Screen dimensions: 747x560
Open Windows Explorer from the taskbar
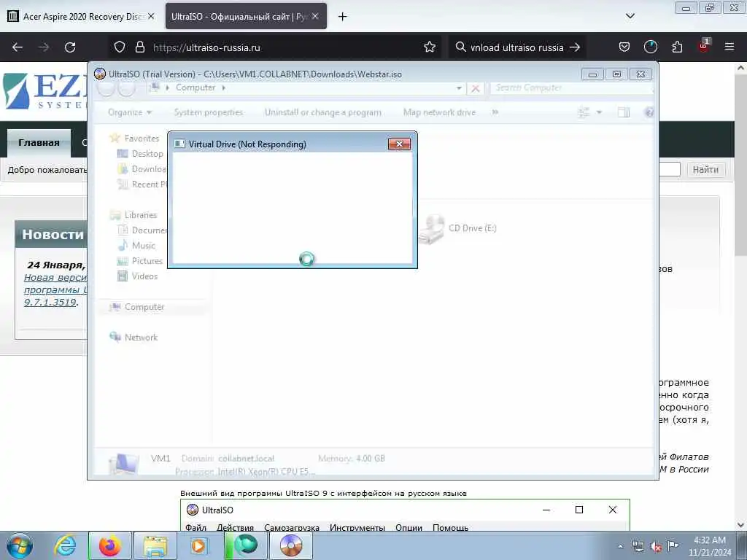pos(155,545)
